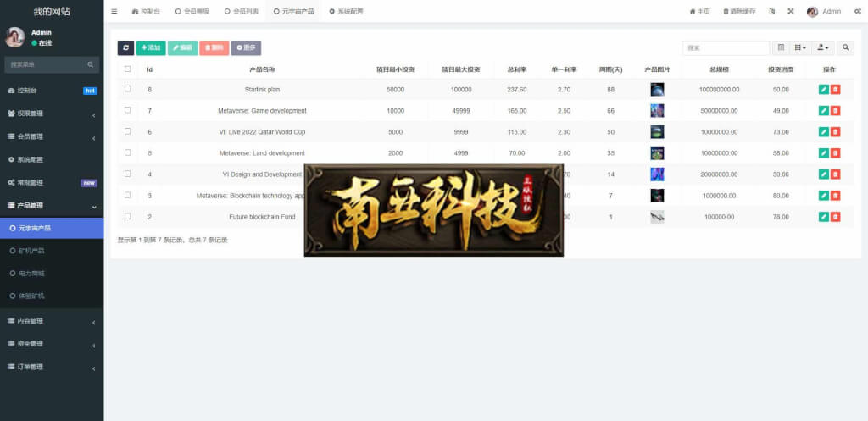Screen dimensions: 868x421
Task: Click the light green edit toolbar button
Action: click(x=182, y=48)
